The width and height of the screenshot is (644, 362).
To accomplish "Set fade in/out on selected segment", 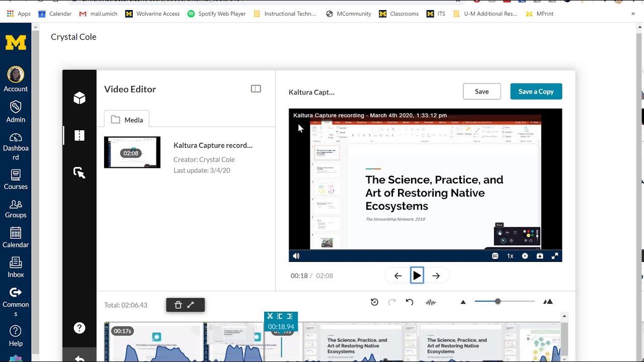I will point(191,305).
